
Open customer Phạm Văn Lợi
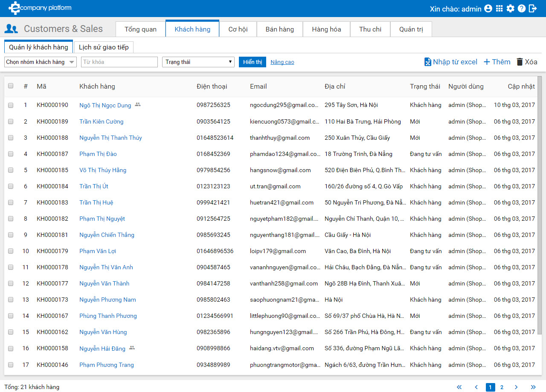click(98, 251)
